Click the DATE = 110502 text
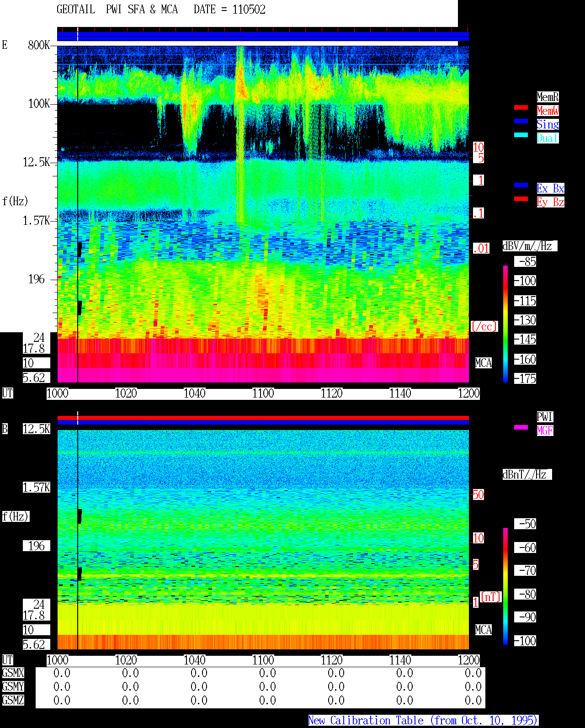Screen dimensions: 585x728 (229, 10)
